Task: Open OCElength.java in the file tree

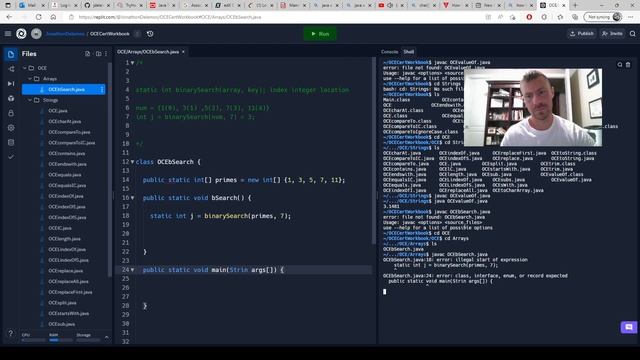Action: click(x=64, y=239)
